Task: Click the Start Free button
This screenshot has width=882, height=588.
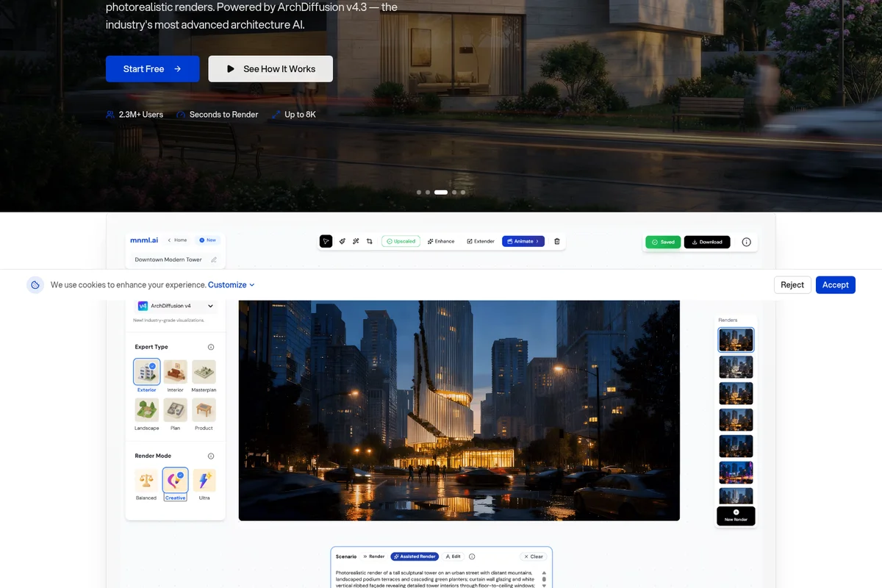Action: [x=152, y=68]
